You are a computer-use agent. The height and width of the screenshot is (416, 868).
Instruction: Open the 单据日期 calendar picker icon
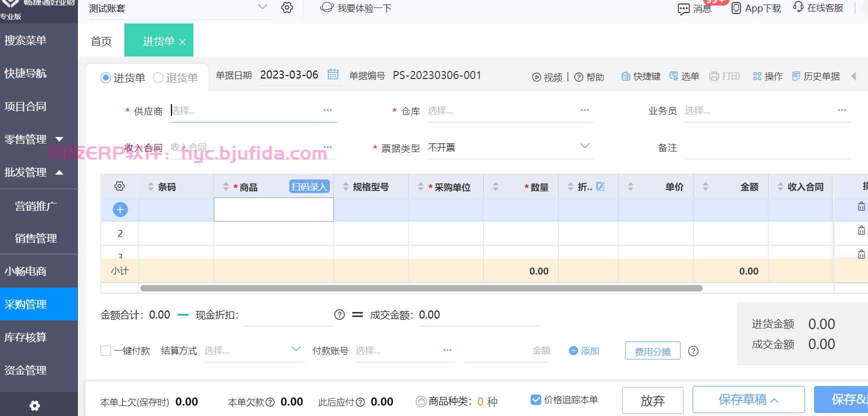333,74
